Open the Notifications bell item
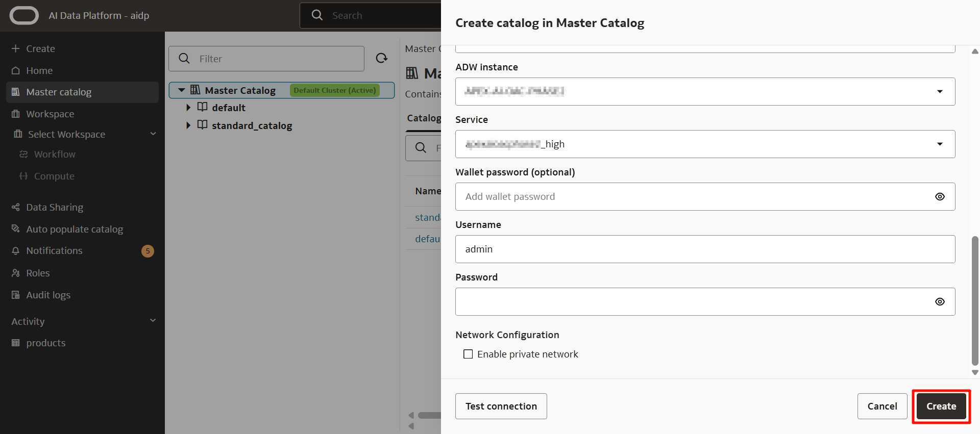The width and height of the screenshot is (980, 434). click(x=54, y=251)
